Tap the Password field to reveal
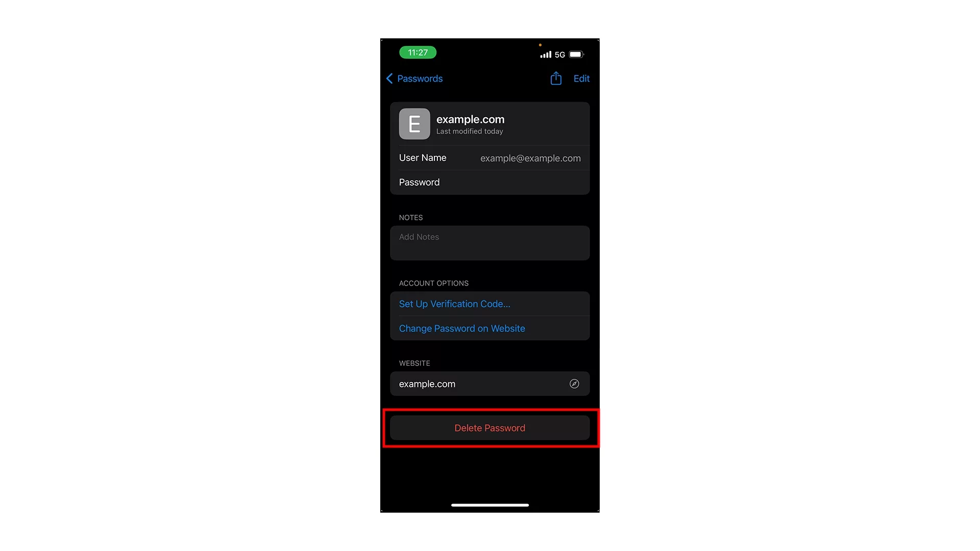The width and height of the screenshot is (980, 551). [x=489, y=182]
